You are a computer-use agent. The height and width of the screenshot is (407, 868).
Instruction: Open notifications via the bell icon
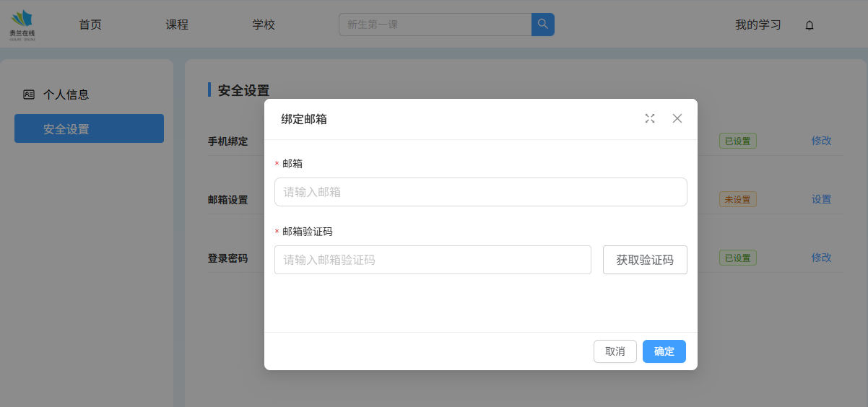click(810, 25)
